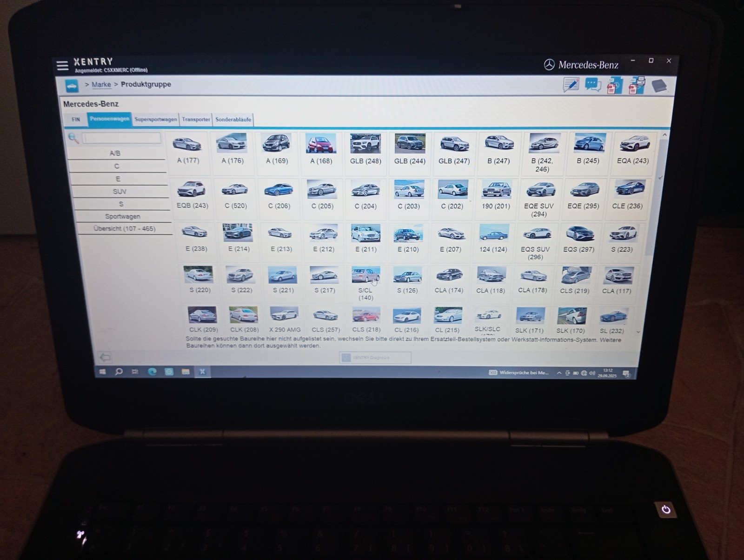The width and height of the screenshot is (744, 560).
Task: Switch to the Supersportwagen tab
Action: 156,120
